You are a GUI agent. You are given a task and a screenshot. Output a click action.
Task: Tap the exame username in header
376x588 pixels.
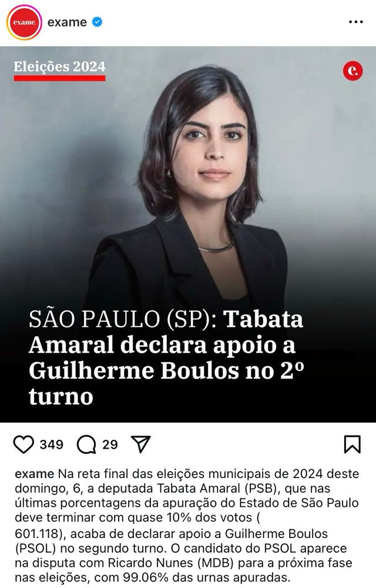point(67,22)
